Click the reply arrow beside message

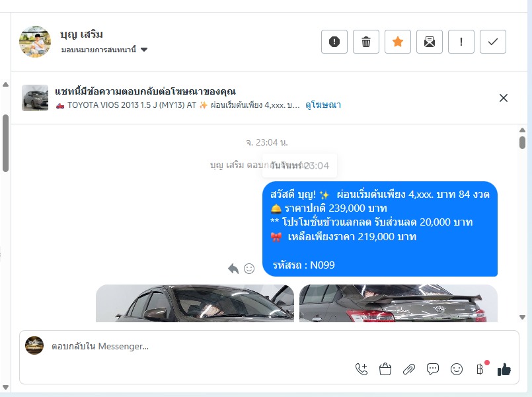pyautogui.click(x=233, y=269)
